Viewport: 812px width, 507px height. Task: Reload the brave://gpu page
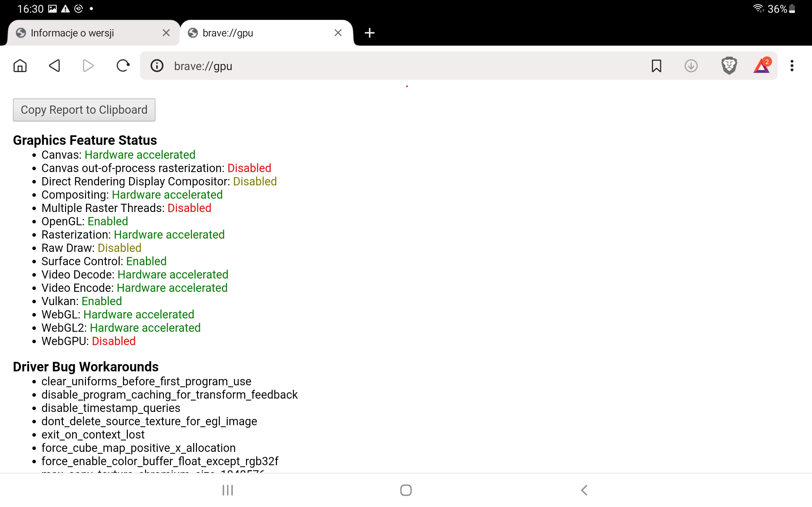click(123, 66)
